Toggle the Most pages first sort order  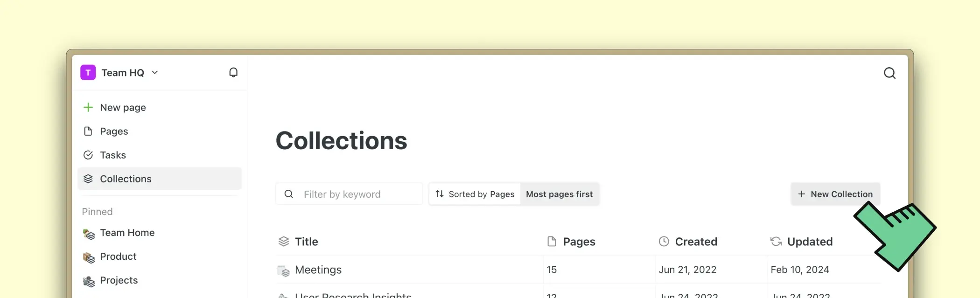point(559,194)
